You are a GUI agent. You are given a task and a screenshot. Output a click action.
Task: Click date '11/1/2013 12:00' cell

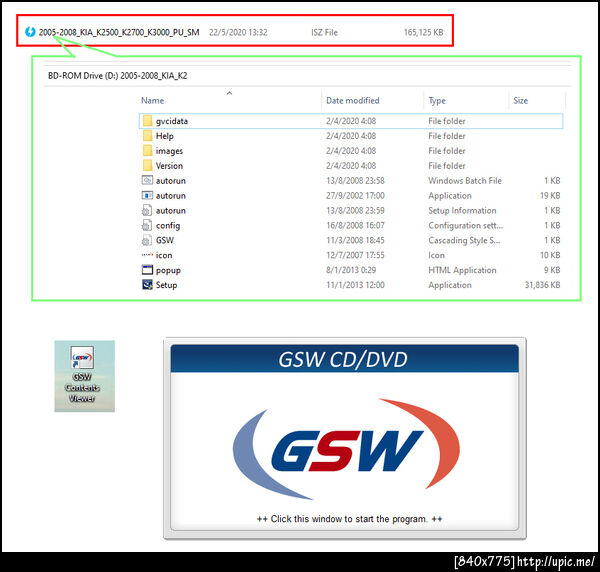click(355, 285)
